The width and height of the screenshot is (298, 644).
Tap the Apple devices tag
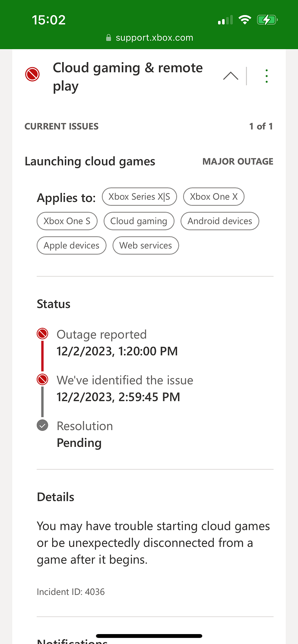72,245
